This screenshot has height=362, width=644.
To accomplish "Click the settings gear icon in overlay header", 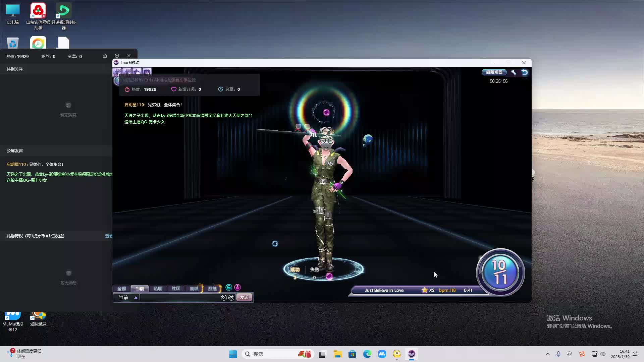I will coord(117,56).
